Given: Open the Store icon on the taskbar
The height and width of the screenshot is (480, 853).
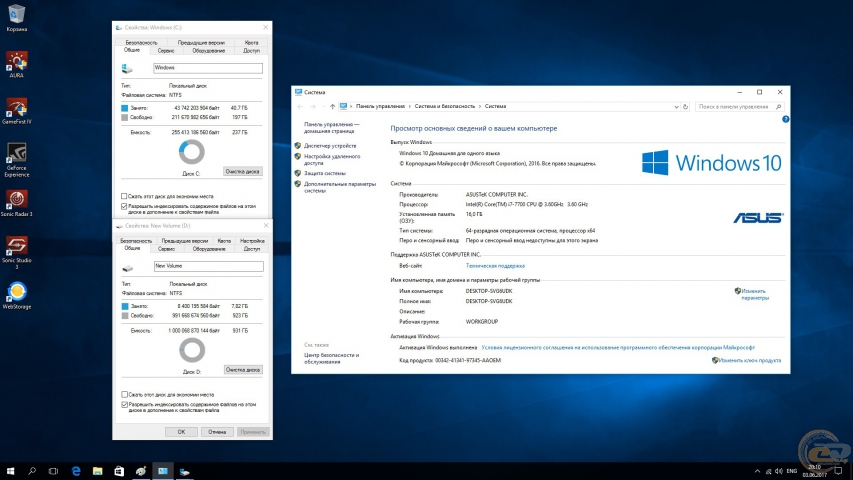Looking at the screenshot, I should (x=119, y=471).
